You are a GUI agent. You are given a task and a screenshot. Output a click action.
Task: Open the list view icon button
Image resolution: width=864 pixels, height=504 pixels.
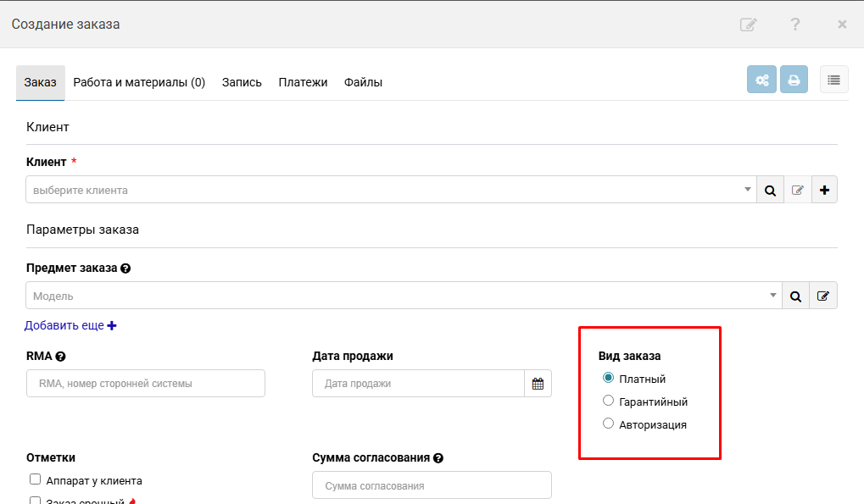(833, 80)
